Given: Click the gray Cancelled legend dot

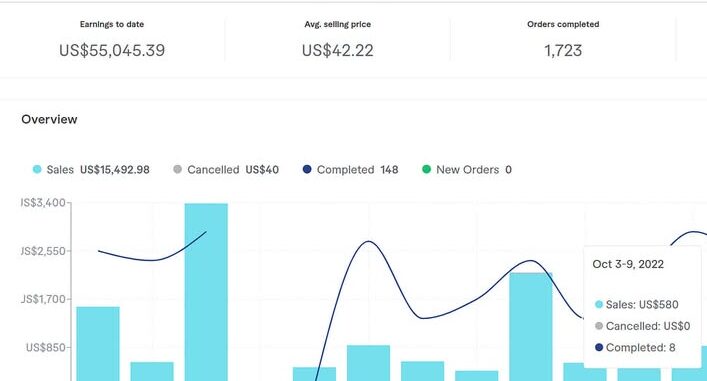Looking at the screenshot, I should (178, 170).
